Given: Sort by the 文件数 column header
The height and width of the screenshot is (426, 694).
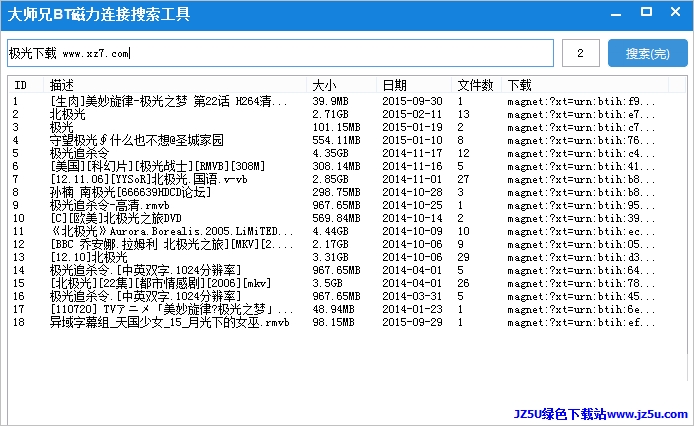Looking at the screenshot, I should point(476,85).
